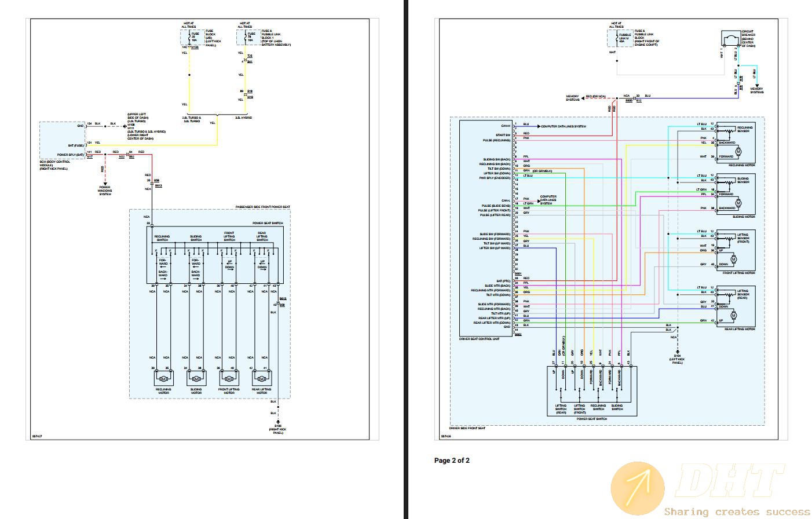Select the "LIFTER SW (UP WARD)" pin label
The image size is (812, 519).
tap(495, 248)
